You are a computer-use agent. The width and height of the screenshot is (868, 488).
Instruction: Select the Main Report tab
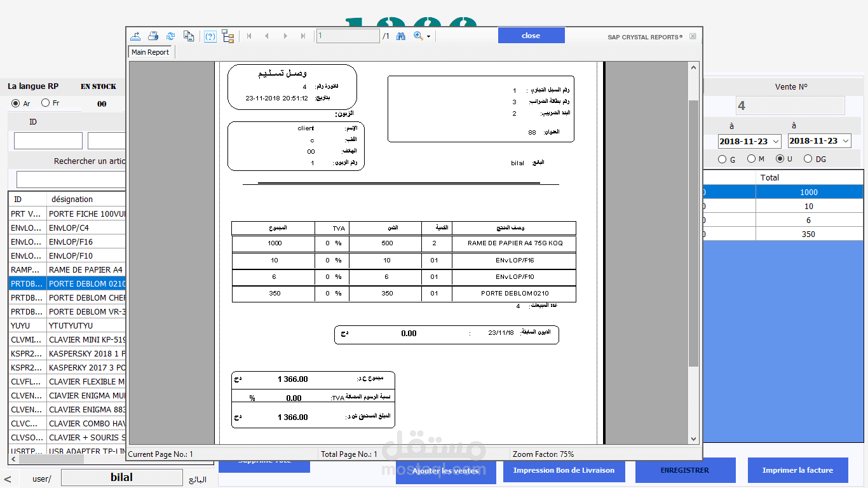(x=151, y=52)
